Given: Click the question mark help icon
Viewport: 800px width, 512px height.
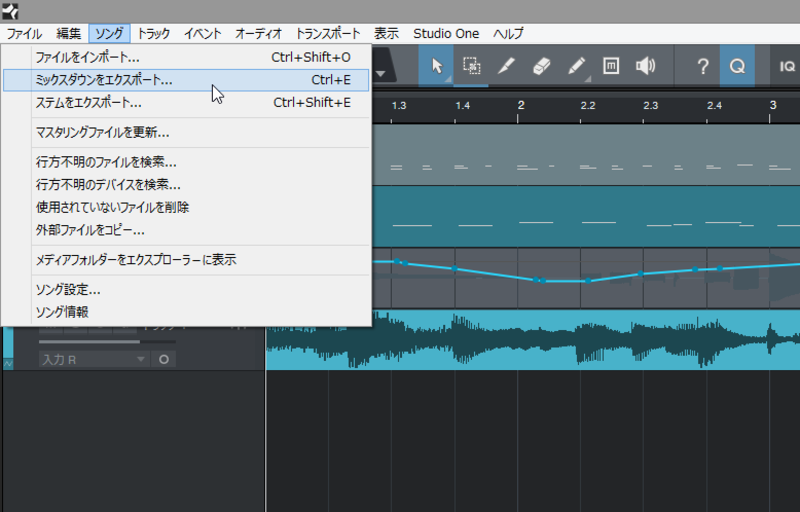Looking at the screenshot, I should (703, 66).
